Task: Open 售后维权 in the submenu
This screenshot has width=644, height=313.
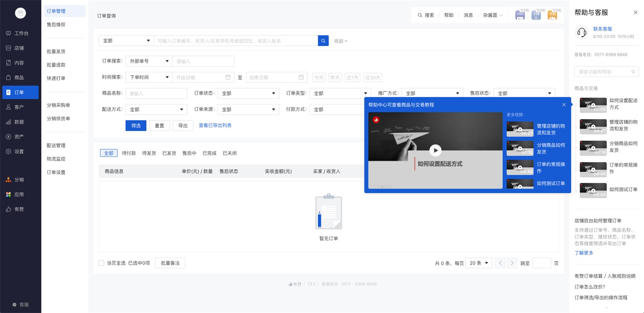Action: click(56, 25)
